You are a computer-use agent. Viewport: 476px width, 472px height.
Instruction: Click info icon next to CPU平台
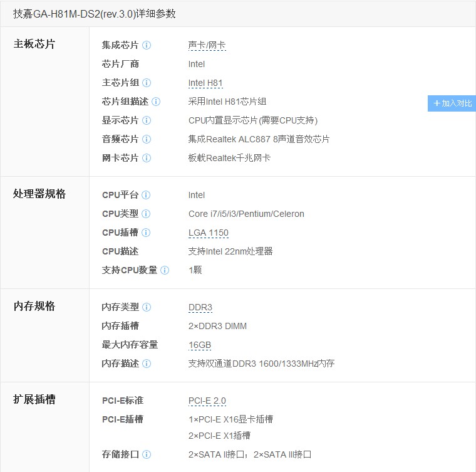146,195
